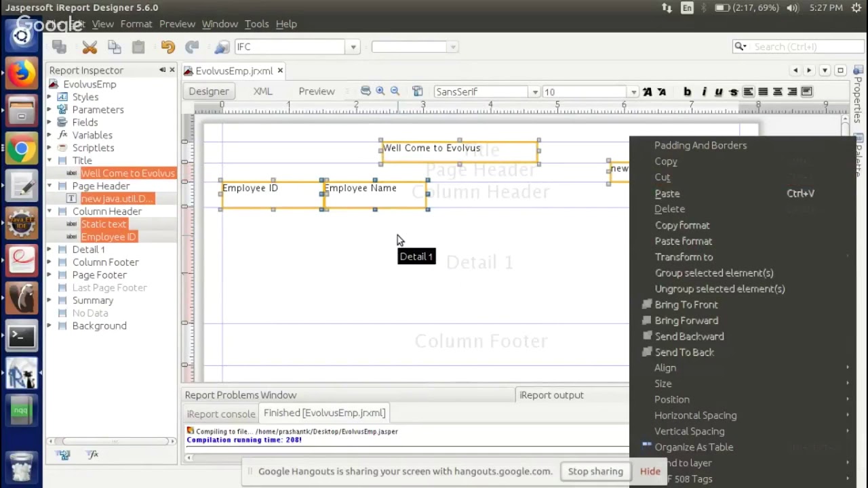This screenshot has height=488, width=868.
Task: Click the text vertical alignment icon
Action: (x=807, y=91)
